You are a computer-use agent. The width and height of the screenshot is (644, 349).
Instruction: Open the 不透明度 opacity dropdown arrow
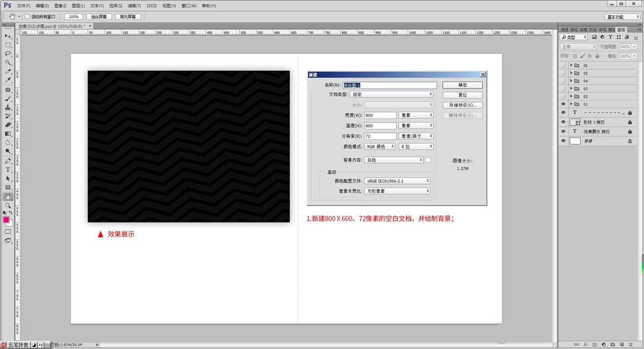coord(635,47)
